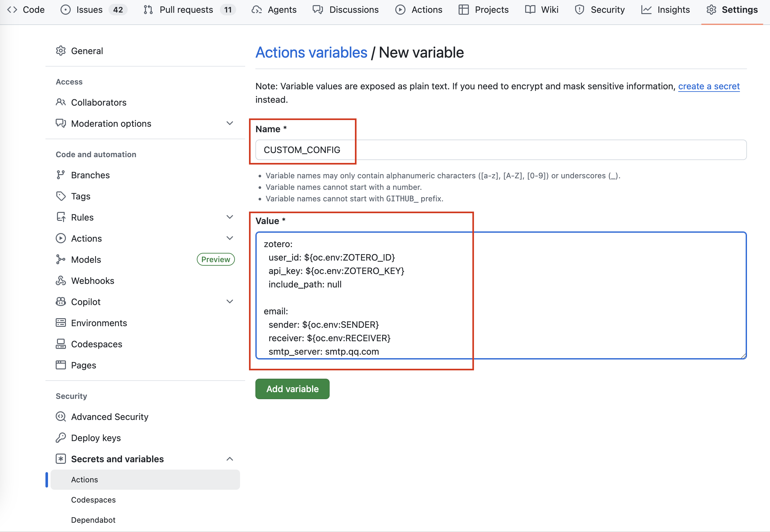
Task: Click the Advanced Security shield-scan icon
Action: pos(60,416)
